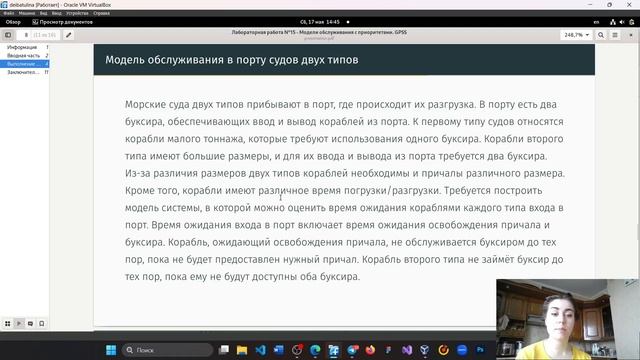The image size is (640, 360).
Task: Switch sidebar to annotations view
Action: (x=30, y=324)
